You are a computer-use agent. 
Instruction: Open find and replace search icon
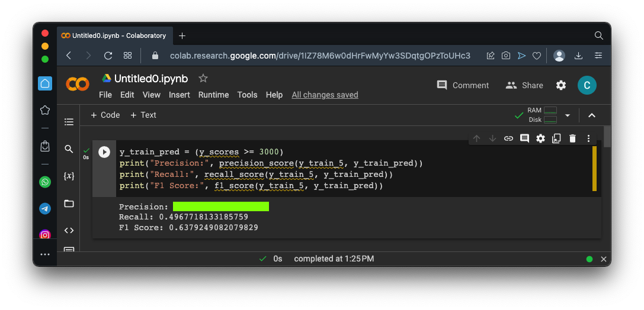[69, 149]
